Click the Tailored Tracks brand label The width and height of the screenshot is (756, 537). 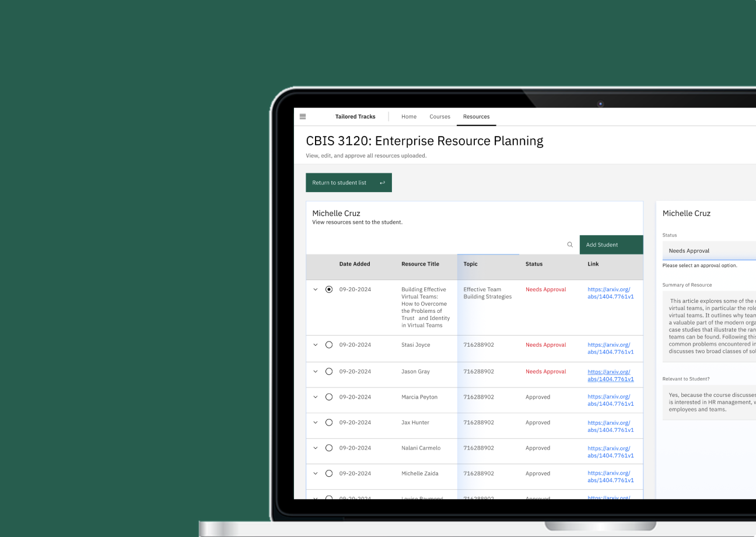pos(355,117)
